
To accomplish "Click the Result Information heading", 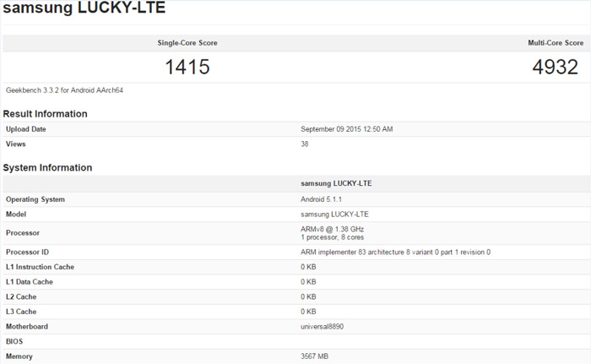I will point(45,114).
